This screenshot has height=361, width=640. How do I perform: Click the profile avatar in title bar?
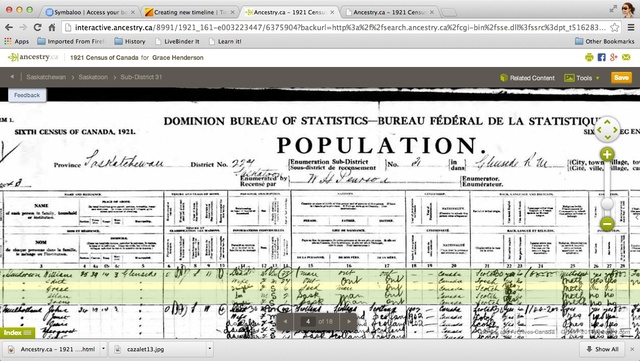coord(628,10)
